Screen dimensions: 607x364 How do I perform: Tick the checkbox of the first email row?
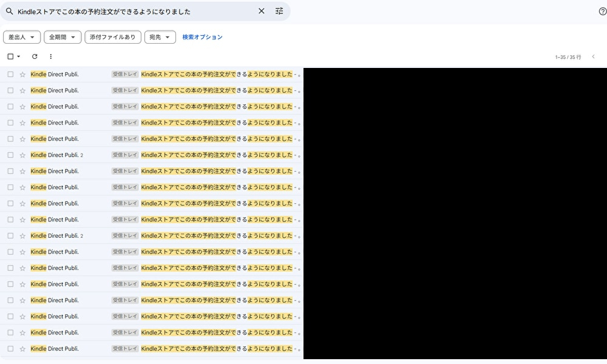coord(10,74)
